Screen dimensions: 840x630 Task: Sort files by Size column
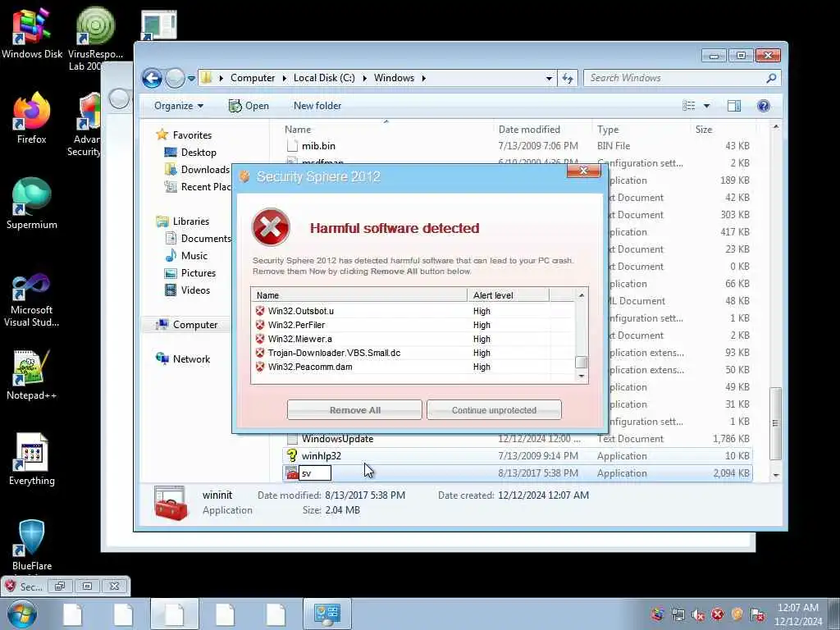click(x=722, y=130)
